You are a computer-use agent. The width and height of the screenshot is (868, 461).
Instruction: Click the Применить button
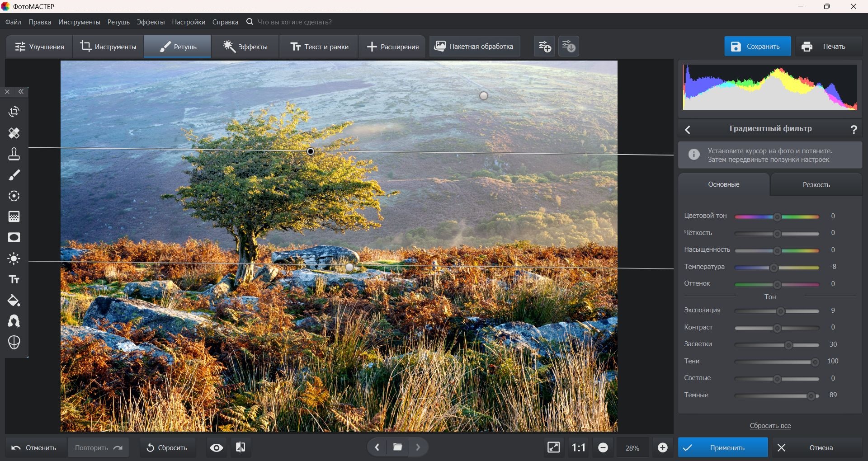[722, 448]
